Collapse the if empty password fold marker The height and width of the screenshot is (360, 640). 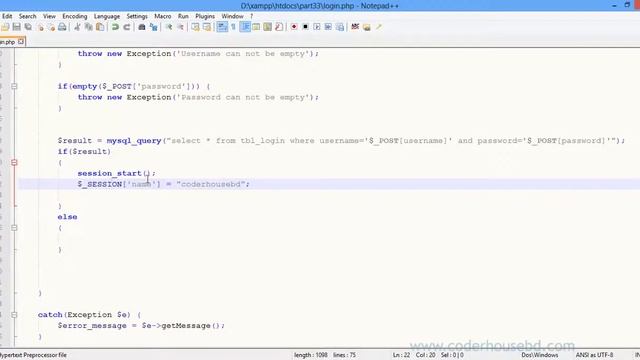[14, 86]
